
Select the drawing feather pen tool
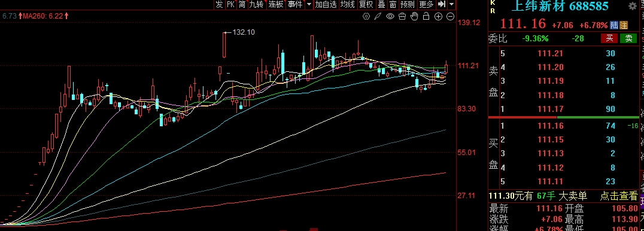pos(378,16)
